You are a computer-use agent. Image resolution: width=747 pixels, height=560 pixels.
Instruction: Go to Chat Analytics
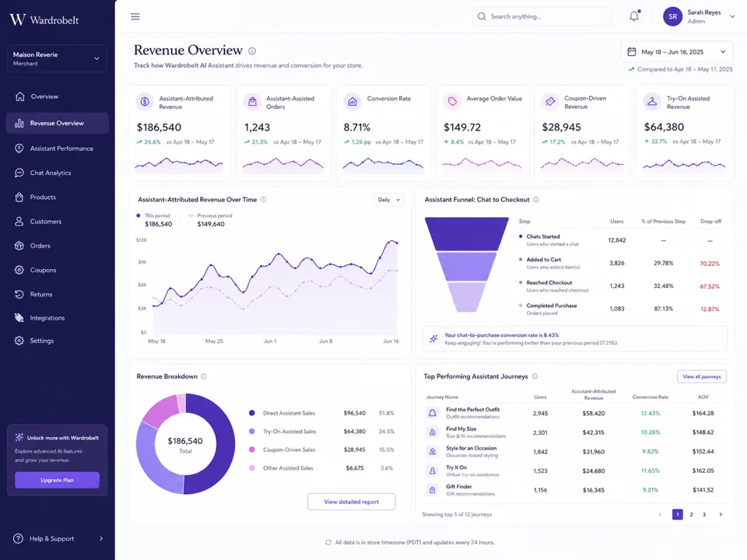coord(57,173)
